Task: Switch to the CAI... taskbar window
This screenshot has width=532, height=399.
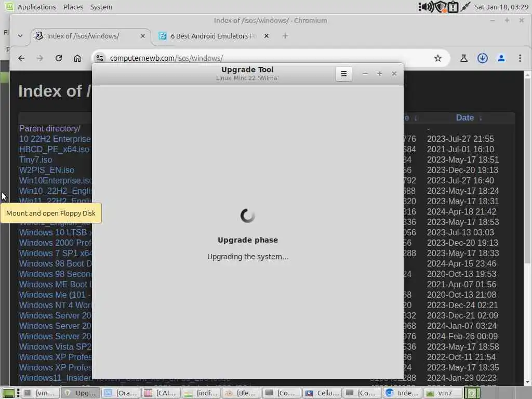Action: (161, 393)
